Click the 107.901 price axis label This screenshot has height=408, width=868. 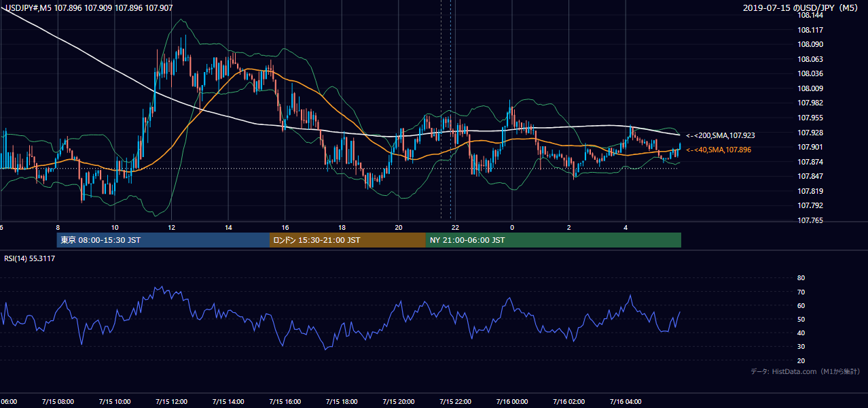[x=810, y=147]
